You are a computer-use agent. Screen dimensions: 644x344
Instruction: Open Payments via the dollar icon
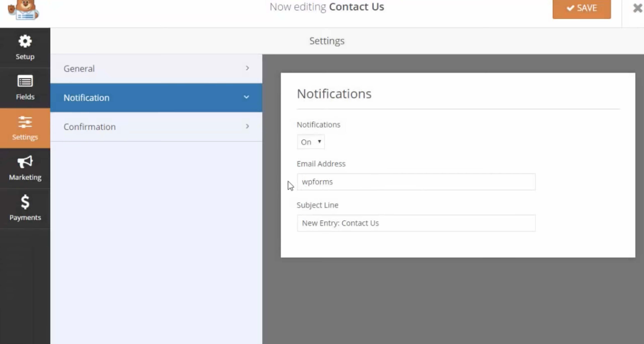[25, 202]
